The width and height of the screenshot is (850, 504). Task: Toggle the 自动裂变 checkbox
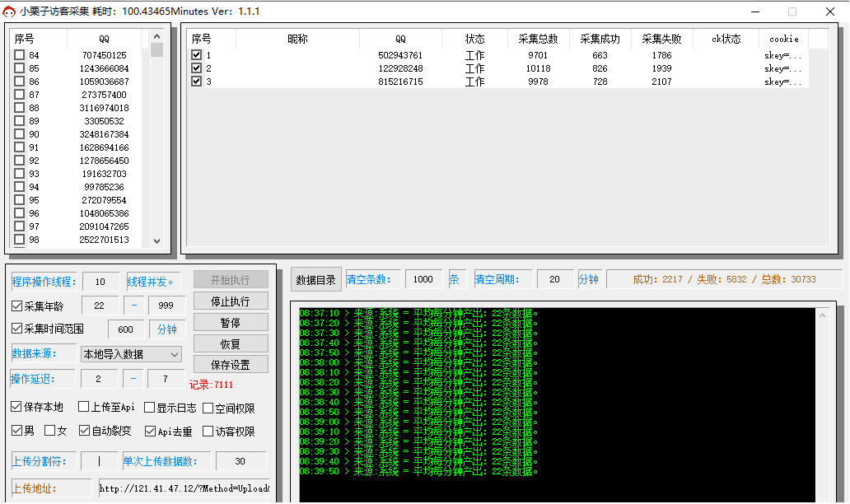84,431
